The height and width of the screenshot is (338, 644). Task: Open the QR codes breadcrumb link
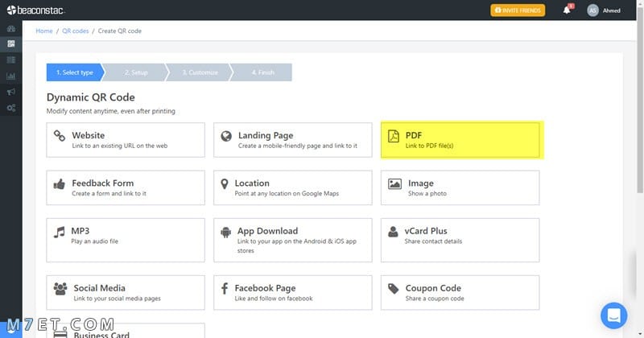coord(75,31)
